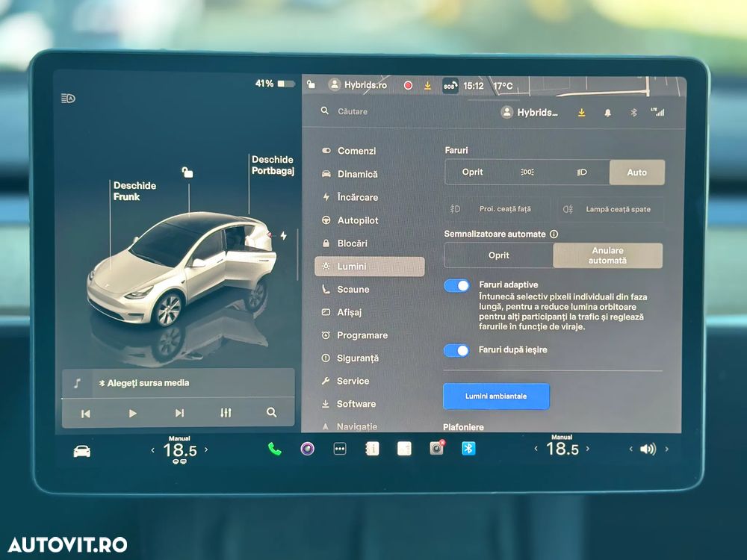Set headlights to Oprit
This screenshot has height=560, width=747.
click(472, 172)
